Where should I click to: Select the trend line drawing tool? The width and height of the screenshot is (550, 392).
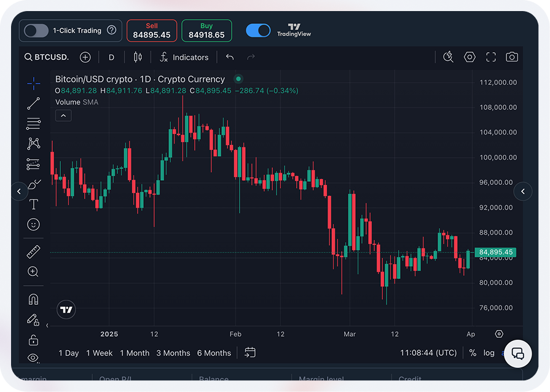click(x=33, y=103)
